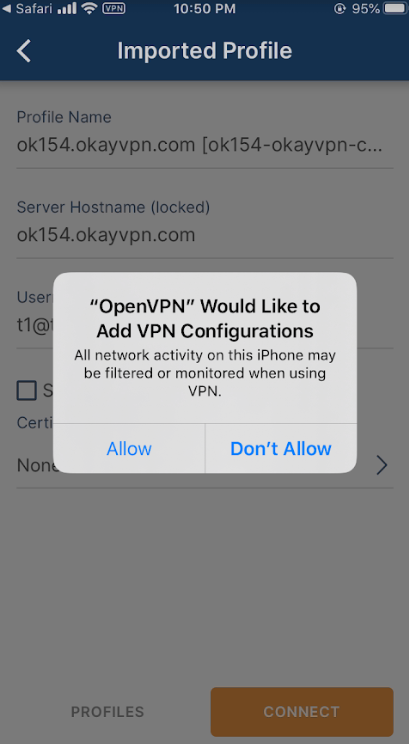Open the PROFILES tab at bottom
This screenshot has width=409, height=744.
point(107,712)
